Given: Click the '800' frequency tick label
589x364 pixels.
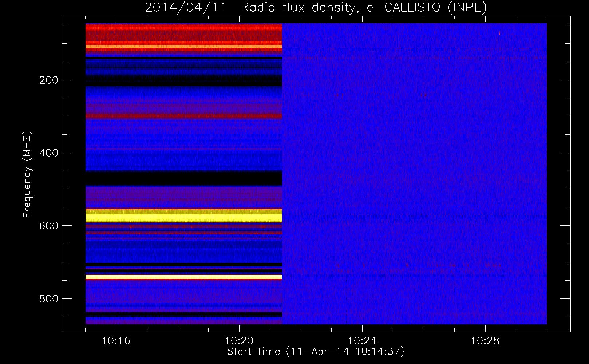Looking at the screenshot, I should pos(49,299).
